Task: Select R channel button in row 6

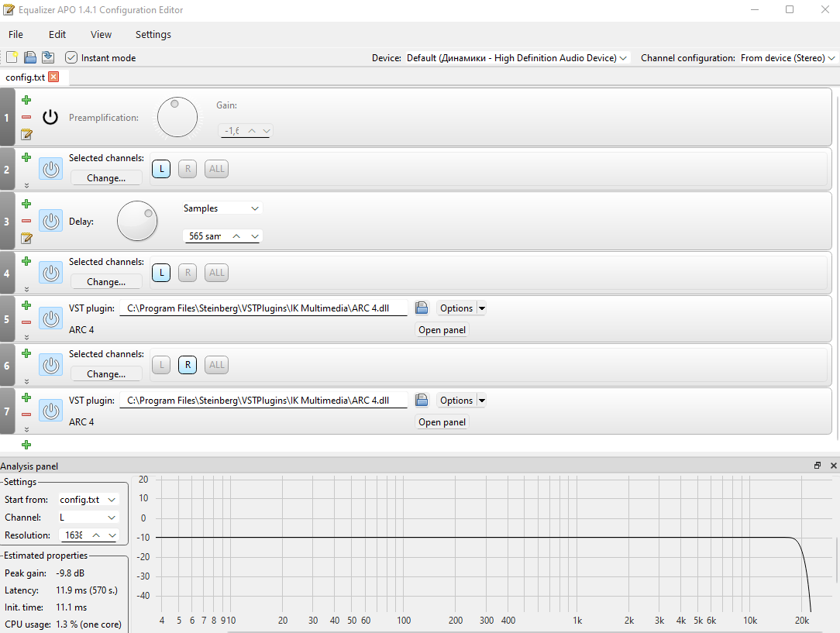Action: [x=188, y=365]
